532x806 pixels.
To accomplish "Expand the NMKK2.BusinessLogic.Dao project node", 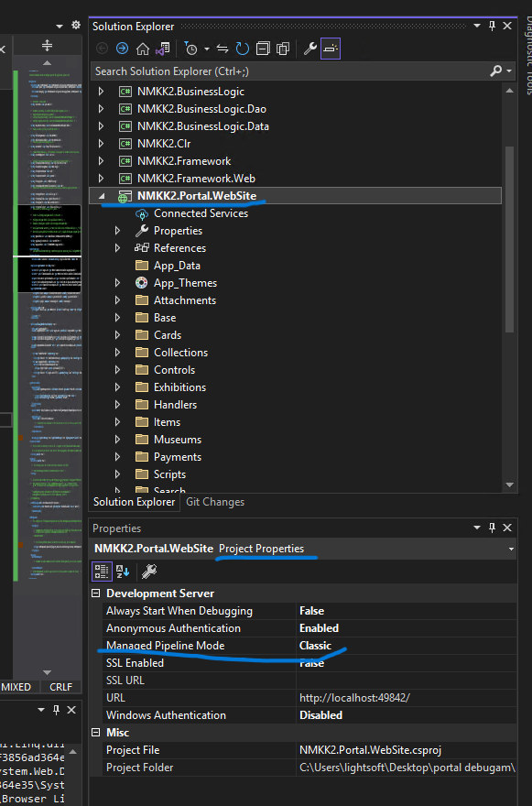I will click(x=102, y=109).
